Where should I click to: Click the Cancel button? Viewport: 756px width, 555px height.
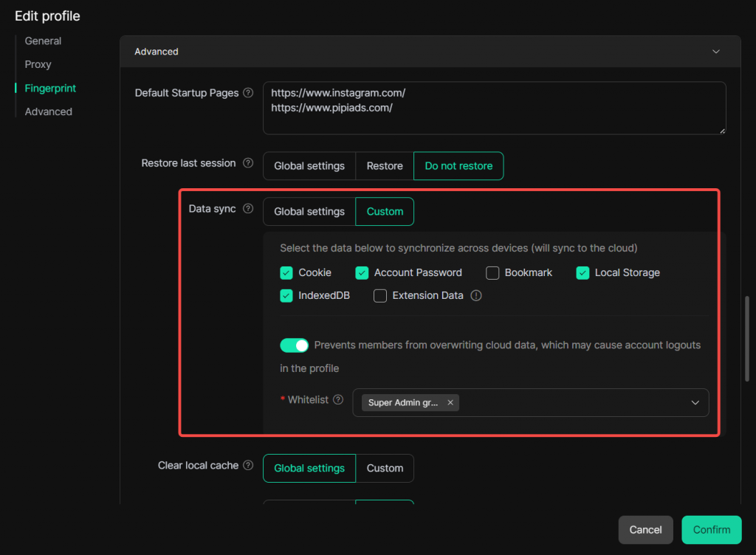click(645, 530)
